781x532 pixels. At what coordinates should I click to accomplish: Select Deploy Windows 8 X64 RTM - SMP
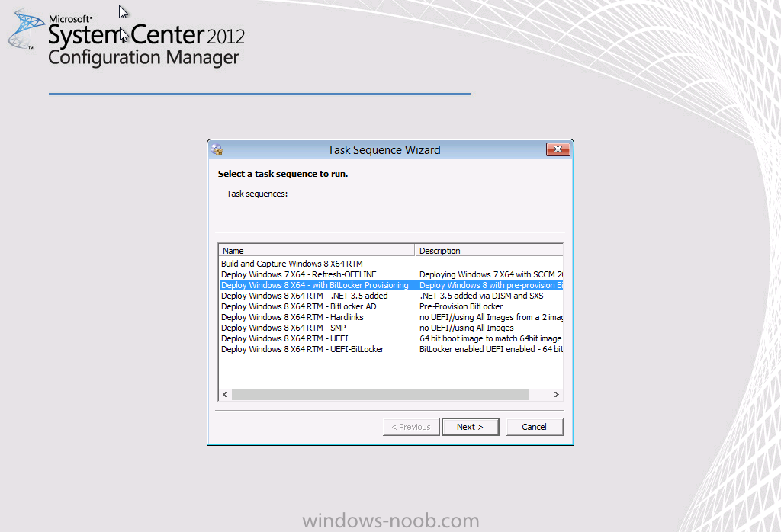(284, 328)
